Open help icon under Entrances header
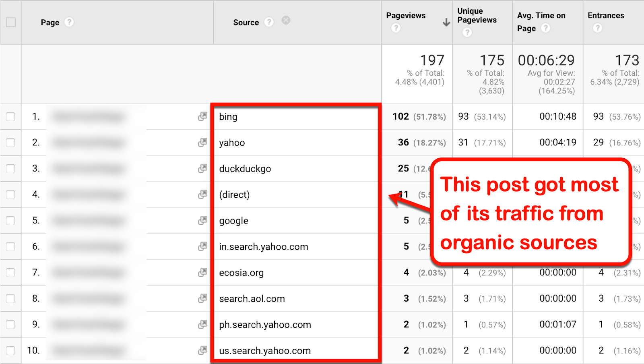Screen dimensions: 644x364 tap(597, 28)
